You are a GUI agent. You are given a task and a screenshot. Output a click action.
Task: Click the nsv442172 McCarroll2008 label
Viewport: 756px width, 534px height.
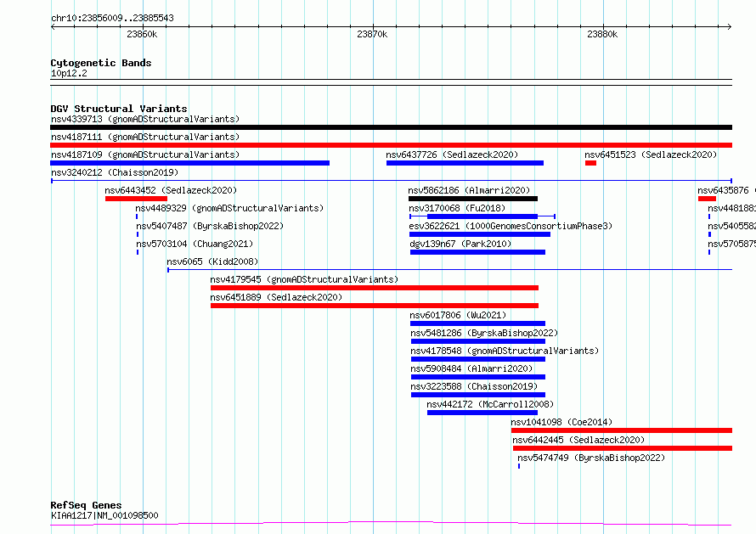490,404
